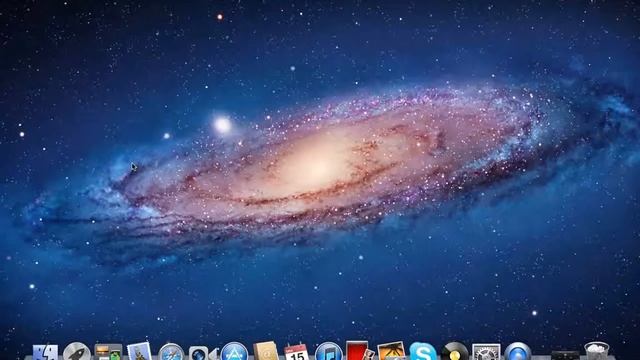This screenshot has height=360, width=640.
Task: Open Finder from the Dock
Action: 45,352
